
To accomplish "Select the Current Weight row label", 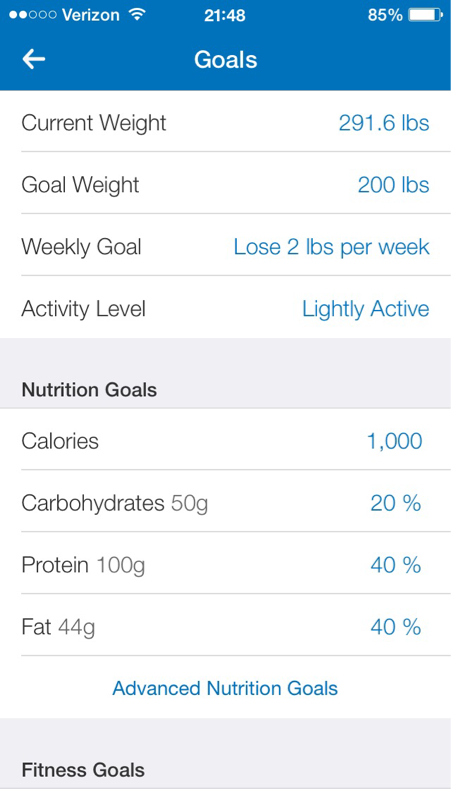I will point(94,123).
